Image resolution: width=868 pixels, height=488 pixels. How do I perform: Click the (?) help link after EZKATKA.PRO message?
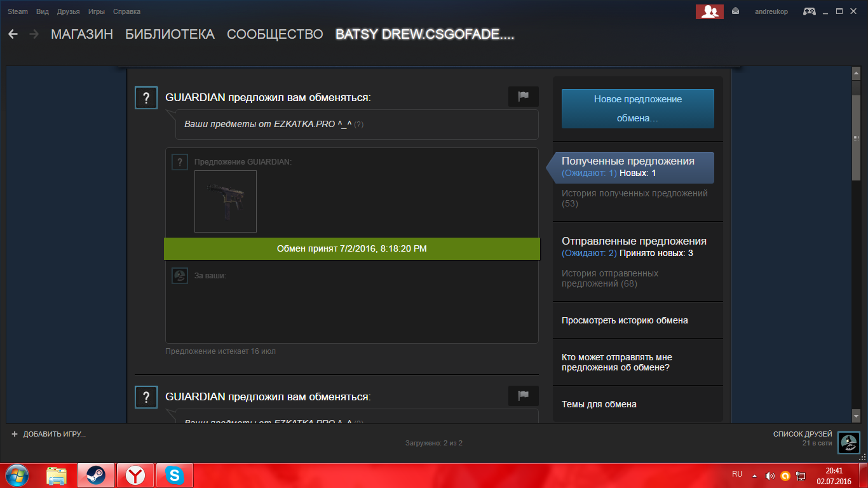tap(359, 125)
